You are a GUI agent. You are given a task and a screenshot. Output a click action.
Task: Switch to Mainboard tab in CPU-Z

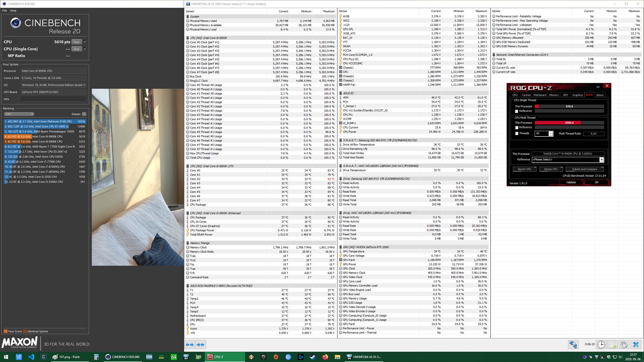coord(540,95)
